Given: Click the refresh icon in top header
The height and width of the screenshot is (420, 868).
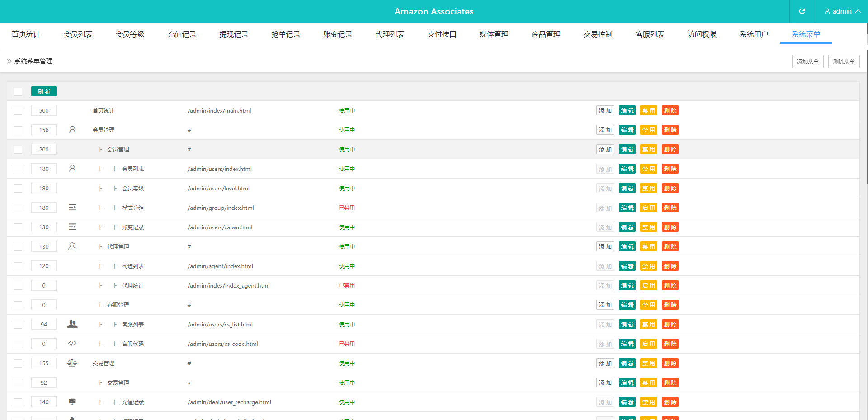Looking at the screenshot, I should [x=802, y=11].
